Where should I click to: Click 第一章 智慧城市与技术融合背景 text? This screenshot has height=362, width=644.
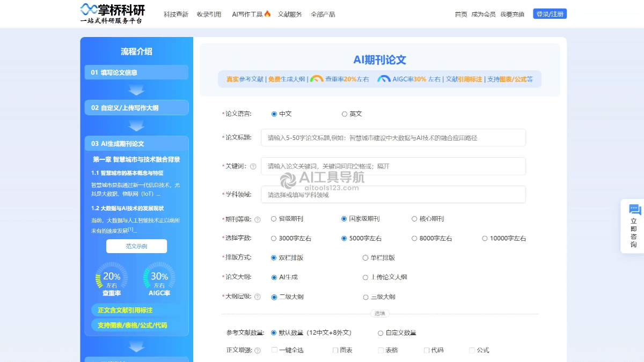point(136,159)
